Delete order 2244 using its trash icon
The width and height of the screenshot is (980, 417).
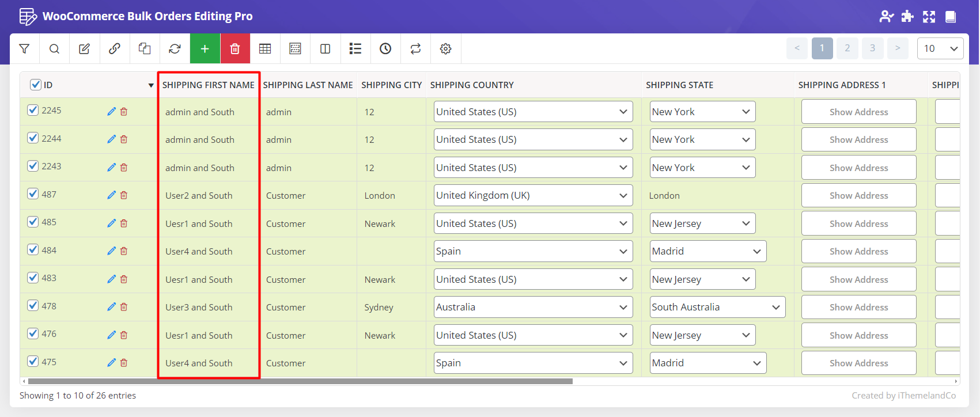point(124,139)
